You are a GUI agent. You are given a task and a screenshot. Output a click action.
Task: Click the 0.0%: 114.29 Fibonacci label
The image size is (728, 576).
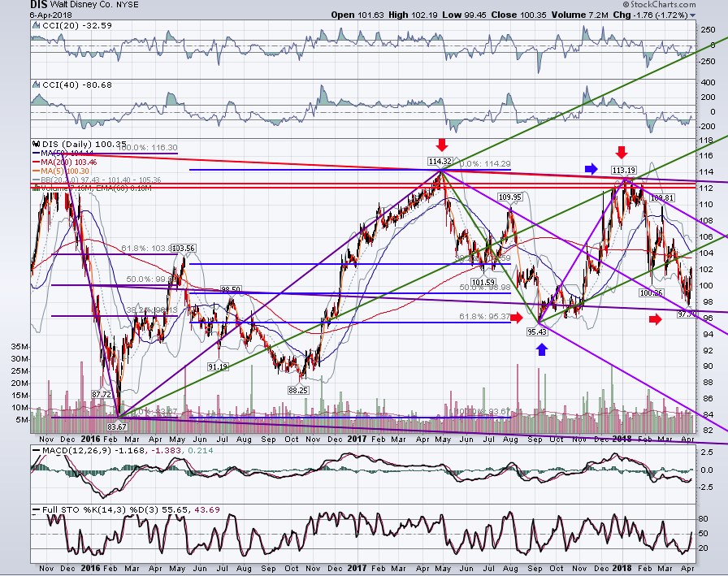tap(485, 164)
